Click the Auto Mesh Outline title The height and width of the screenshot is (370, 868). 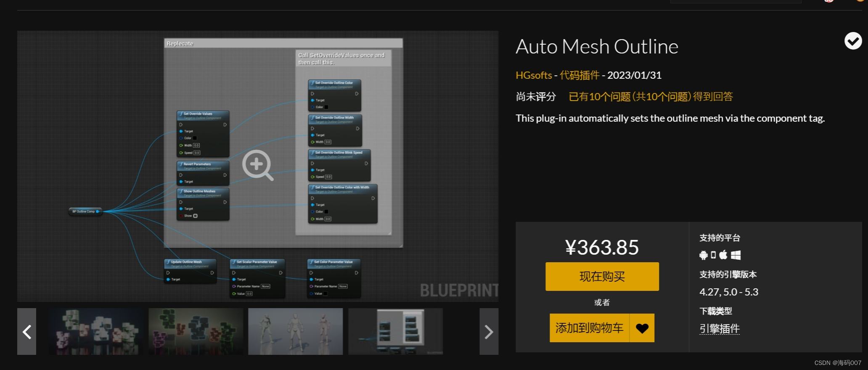click(x=597, y=47)
